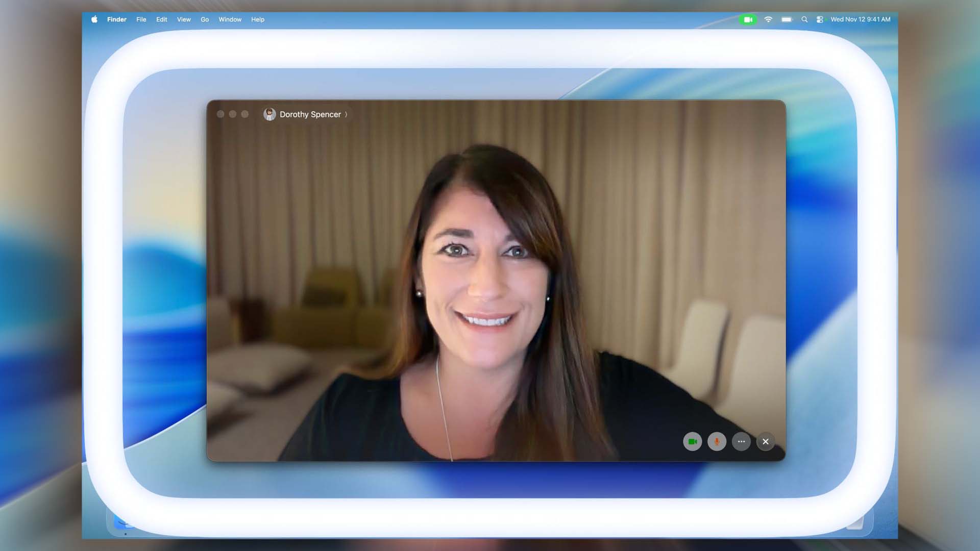Screen dimensions: 980x551
Task: Open the View menu
Action: click(184, 19)
